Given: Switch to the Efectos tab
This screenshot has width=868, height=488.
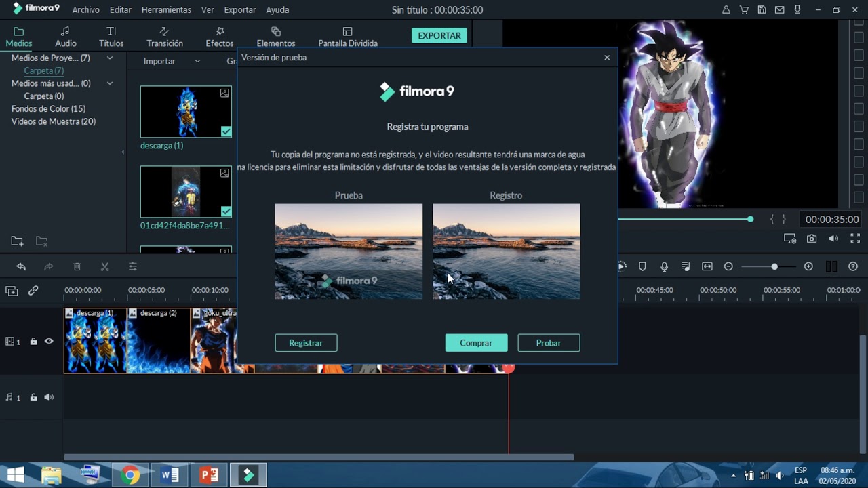Looking at the screenshot, I should point(220,37).
